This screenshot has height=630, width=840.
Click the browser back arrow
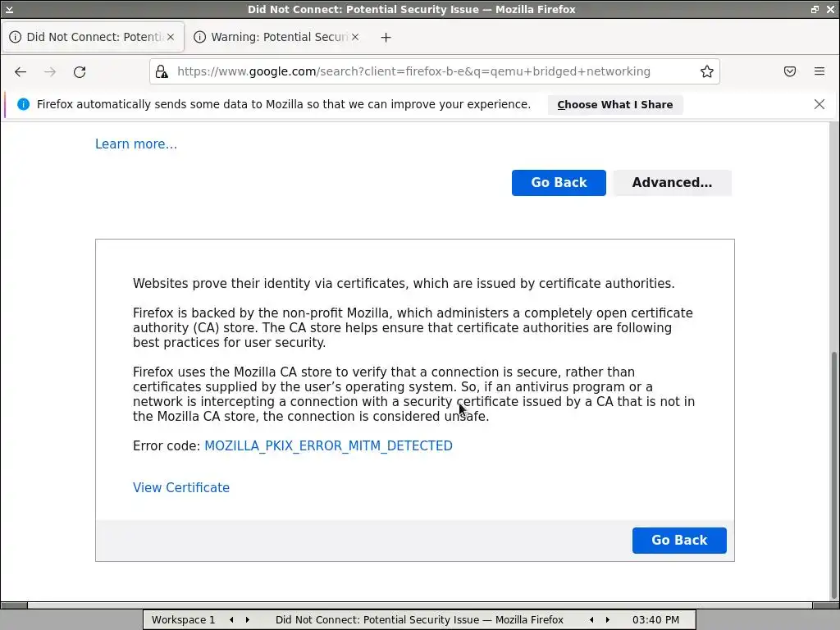(x=21, y=72)
